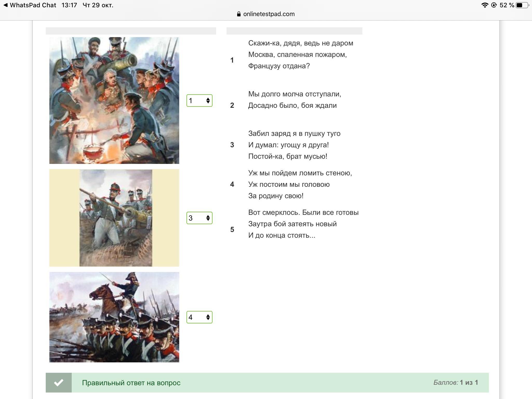The width and height of the screenshot is (532, 399).
Task: Open the dropdown showing value 4
Action: 199,317
